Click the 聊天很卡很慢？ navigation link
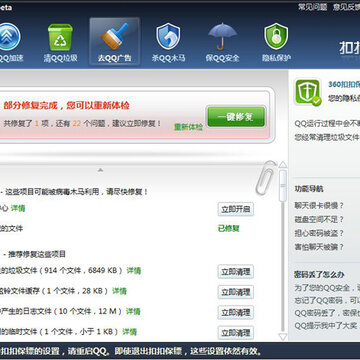 319,205
